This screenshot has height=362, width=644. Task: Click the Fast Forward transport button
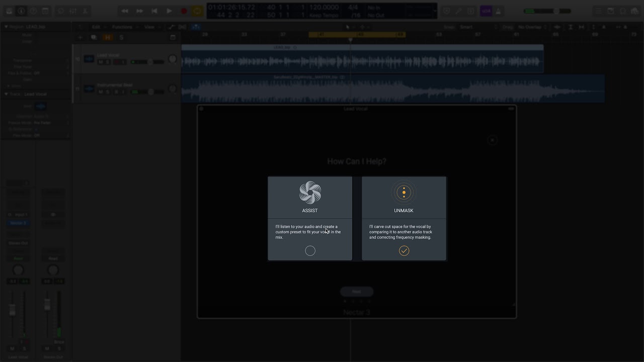click(139, 11)
